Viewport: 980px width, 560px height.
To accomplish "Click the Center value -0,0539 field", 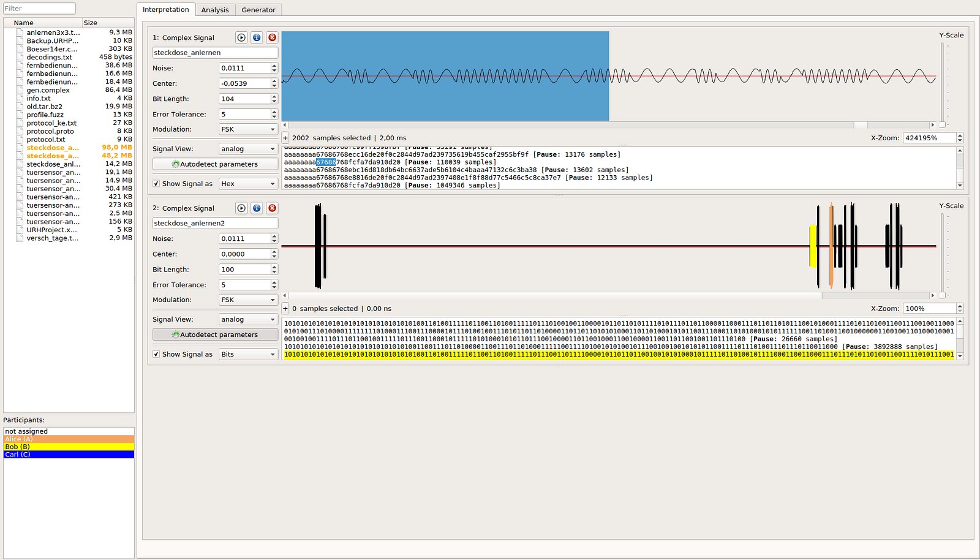I will coord(244,83).
